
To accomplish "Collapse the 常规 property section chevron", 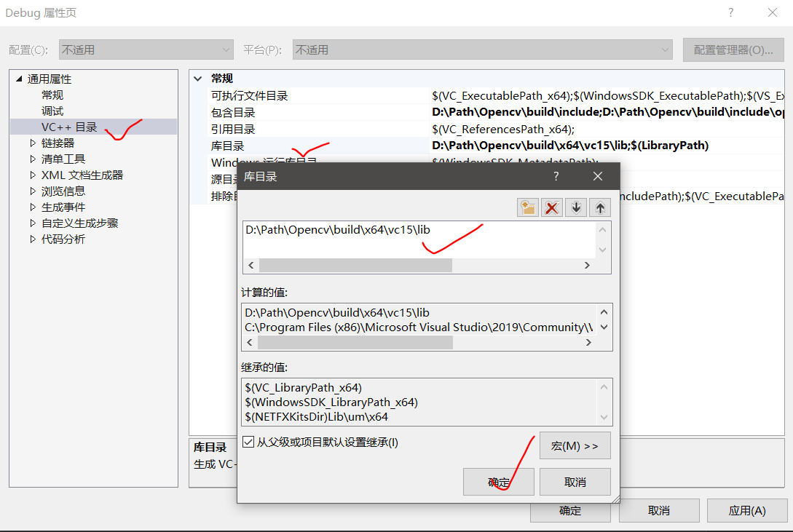I will pos(198,79).
